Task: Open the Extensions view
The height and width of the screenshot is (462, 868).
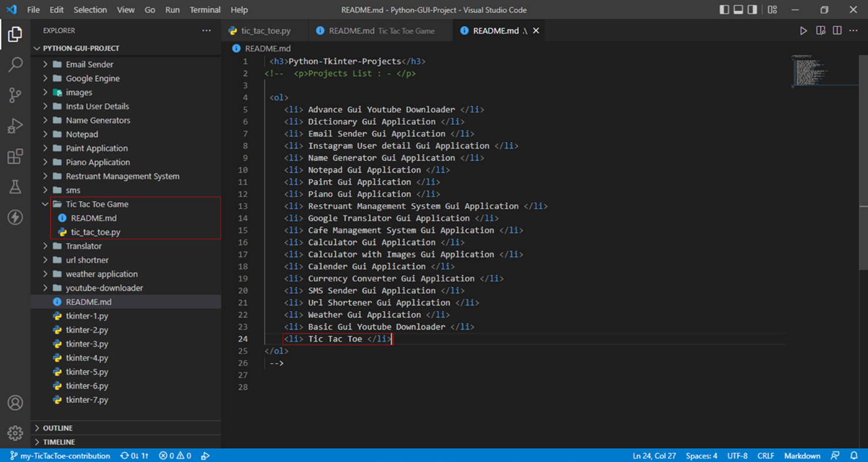Action: [x=15, y=156]
